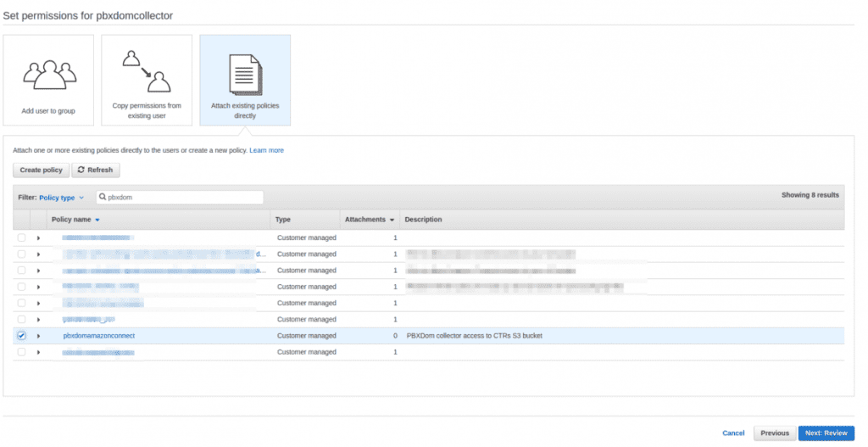Uncheck the pbxdomamazonconnect policy checkbox
This screenshot has height=447, width=868.
pos(21,336)
